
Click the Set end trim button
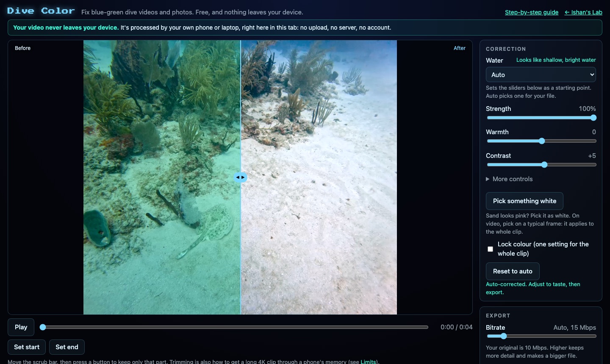point(67,347)
